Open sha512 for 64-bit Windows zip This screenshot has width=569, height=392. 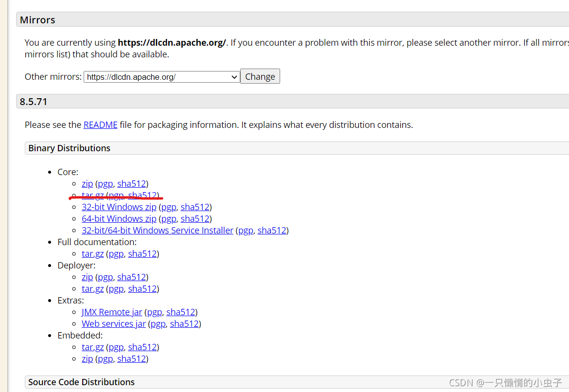coord(195,218)
